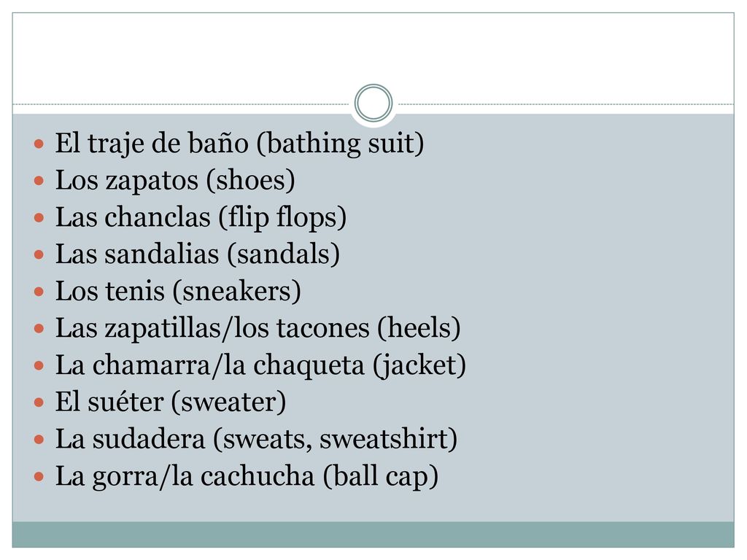The height and width of the screenshot is (560, 747).
Task: Click the bullet beside Las sandalias
Action: click(x=39, y=254)
